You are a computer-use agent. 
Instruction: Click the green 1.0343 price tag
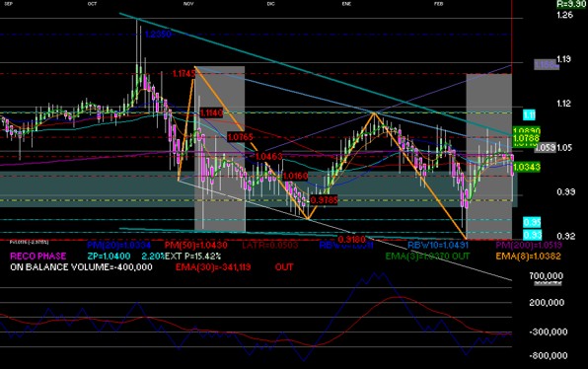527,167
